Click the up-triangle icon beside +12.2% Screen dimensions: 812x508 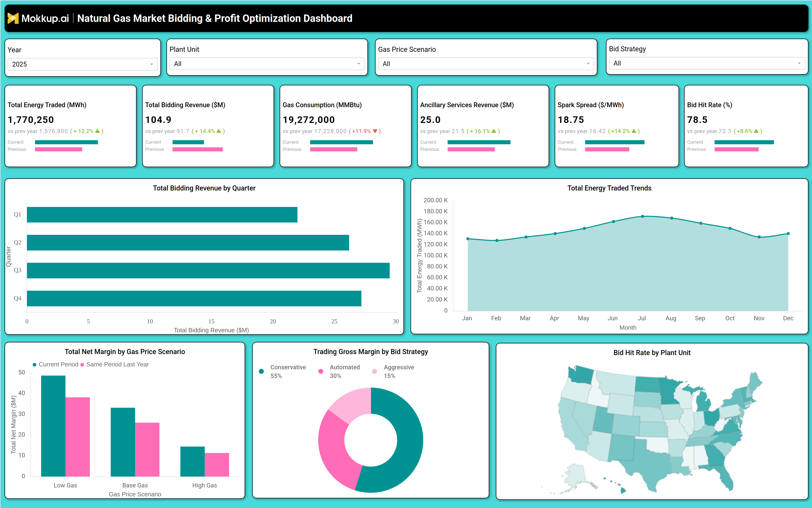(x=98, y=131)
